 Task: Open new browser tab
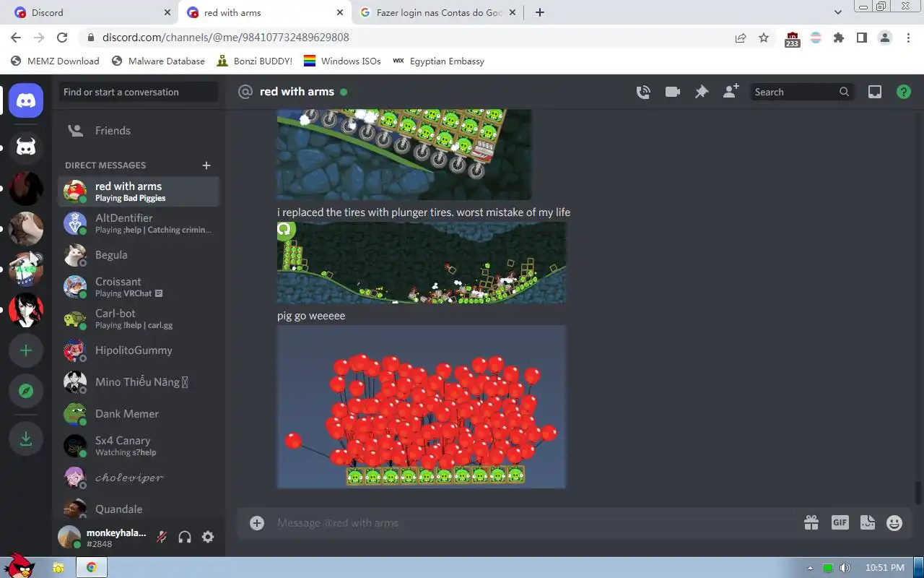540,12
